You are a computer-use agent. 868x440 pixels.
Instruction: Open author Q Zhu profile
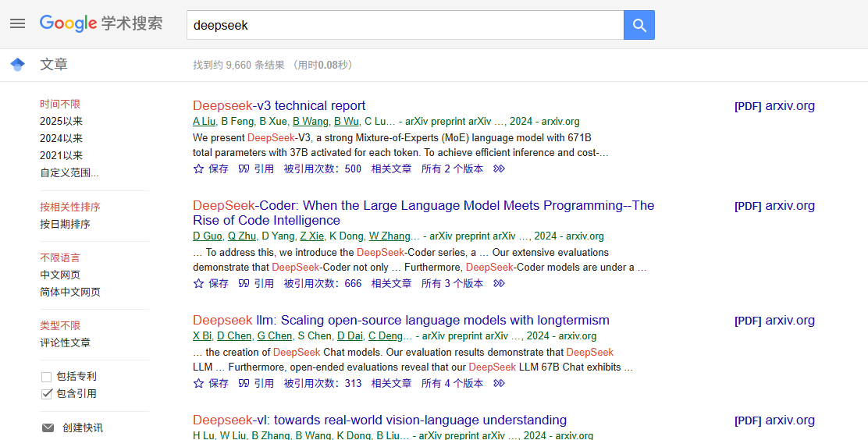[x=242, y=236]
